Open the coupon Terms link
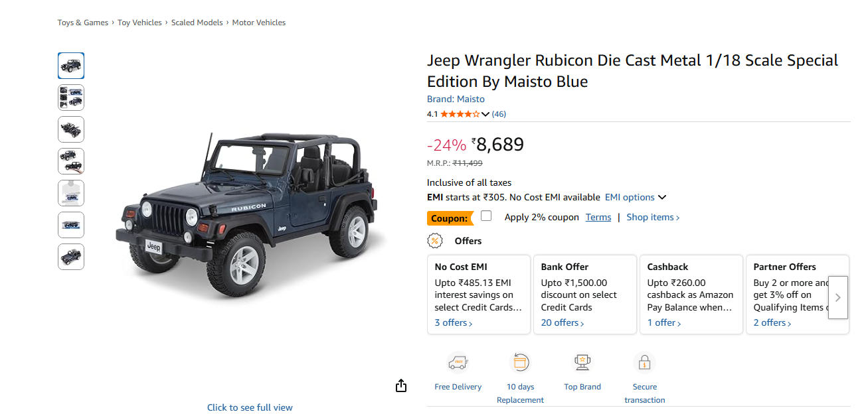The width and height of the screenshot is (868, 414). (x=598, y=217)
